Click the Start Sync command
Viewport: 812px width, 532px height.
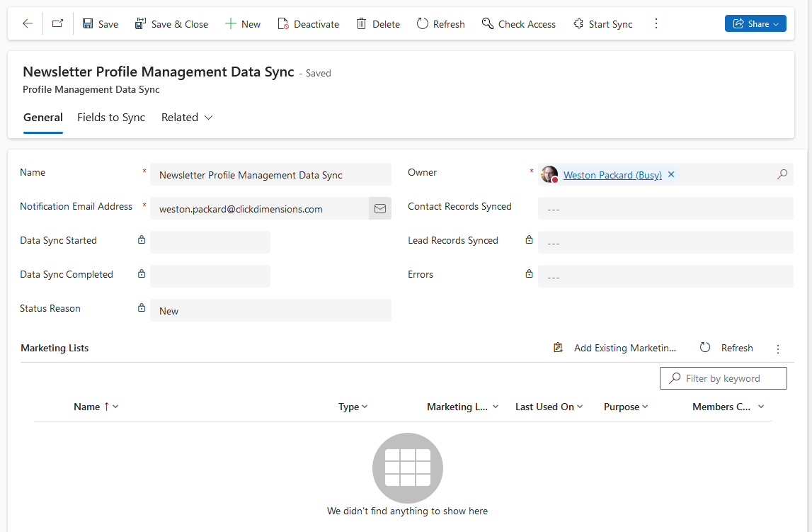[602, 24]
